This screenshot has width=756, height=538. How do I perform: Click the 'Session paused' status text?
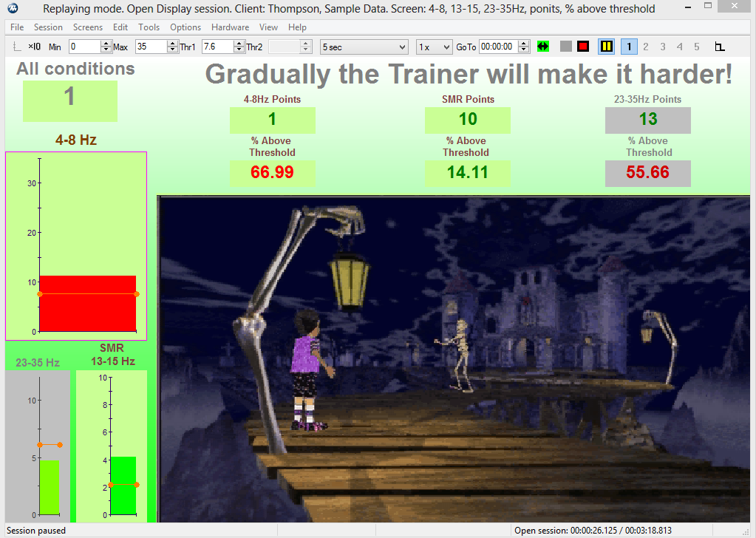tap(36, 531)
